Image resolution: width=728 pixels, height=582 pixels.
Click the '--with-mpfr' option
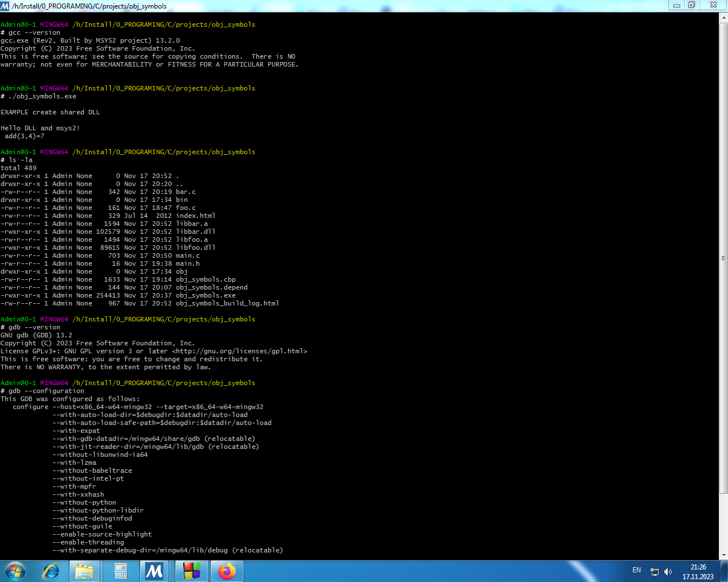[x=74, y=486]
